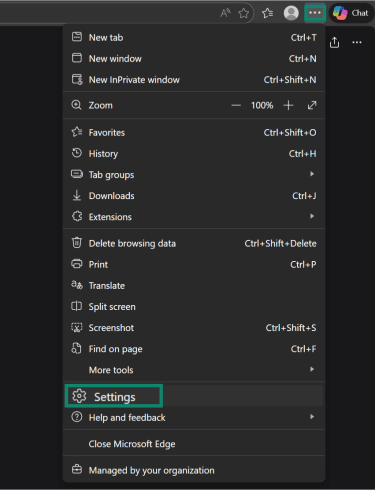
Task: Click the Extensions puzzle icon
Action: pos(77,216)
